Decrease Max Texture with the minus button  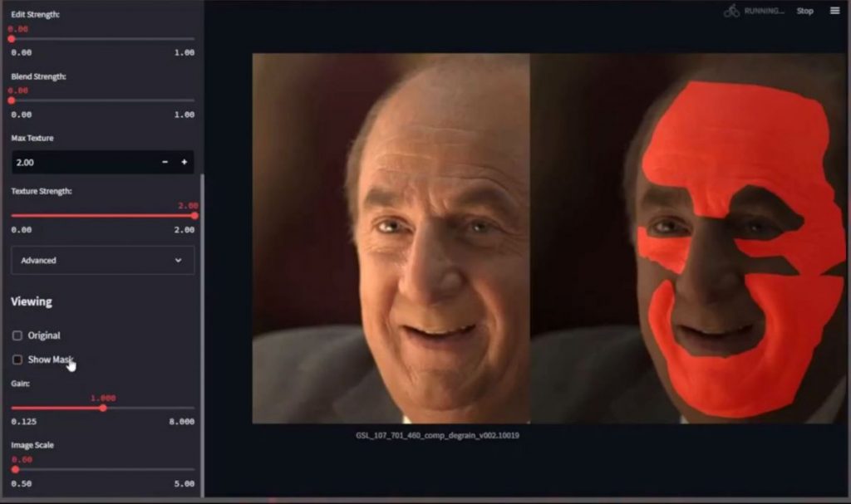(165, 162)
